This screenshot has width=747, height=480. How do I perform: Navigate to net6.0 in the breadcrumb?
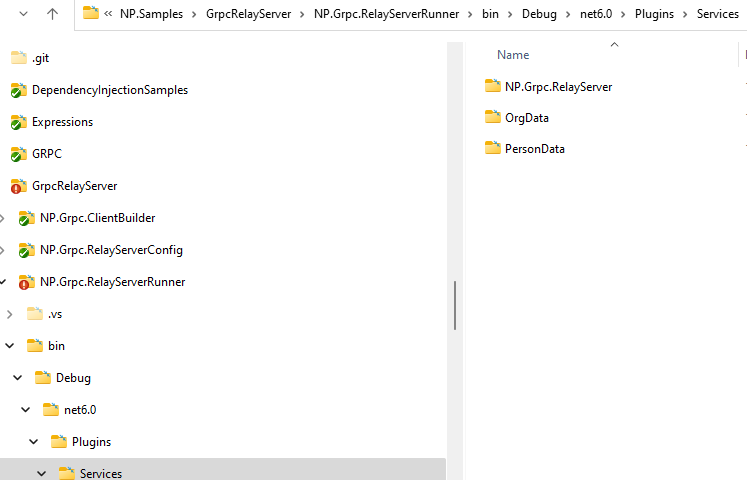click(596, 14)
